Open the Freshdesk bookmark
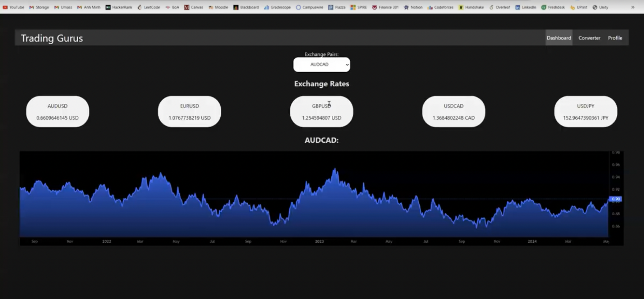Image resolution: width=644 pixels, height=299 pixels. pyautogui.click(x=553, y=7)
